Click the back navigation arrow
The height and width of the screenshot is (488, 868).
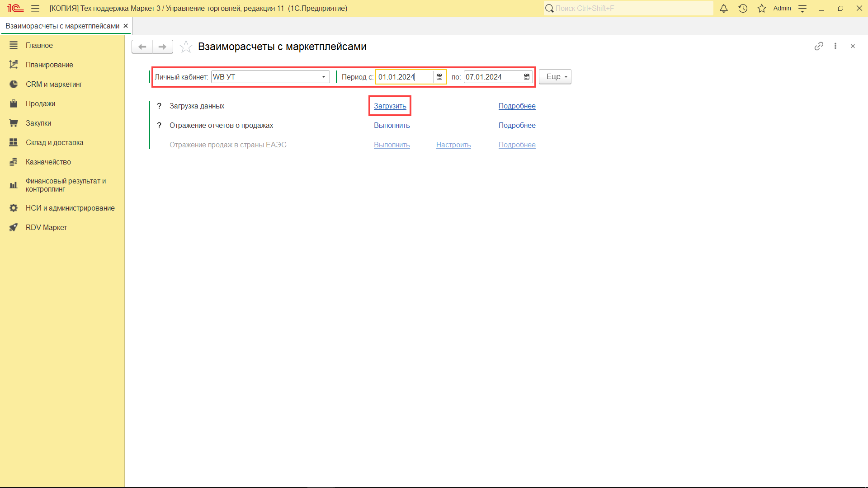(x=142, y=47)
